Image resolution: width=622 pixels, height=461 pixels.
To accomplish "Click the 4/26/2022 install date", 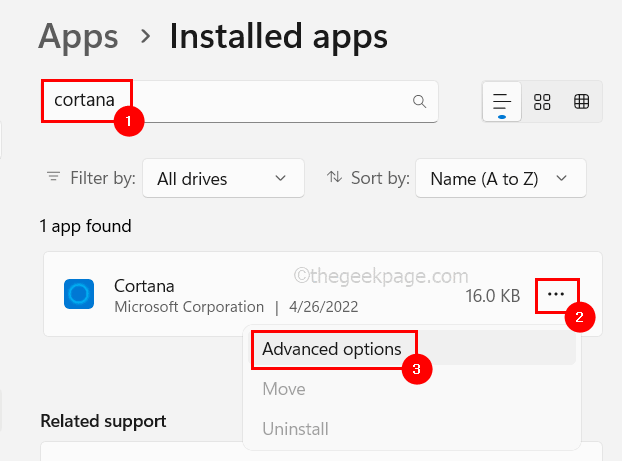I will point(324,307).
